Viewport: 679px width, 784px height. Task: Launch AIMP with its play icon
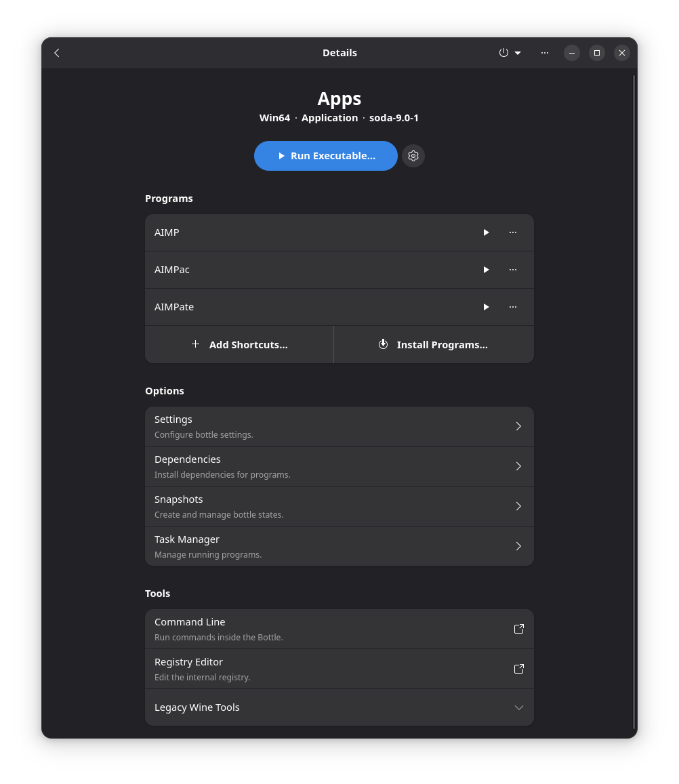[485, 232]
